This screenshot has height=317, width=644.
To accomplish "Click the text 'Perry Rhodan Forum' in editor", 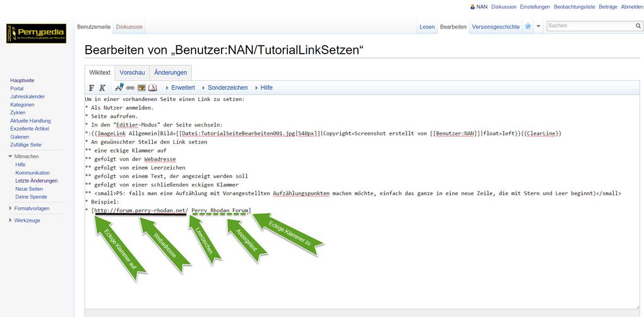I will tap(220, 211).
